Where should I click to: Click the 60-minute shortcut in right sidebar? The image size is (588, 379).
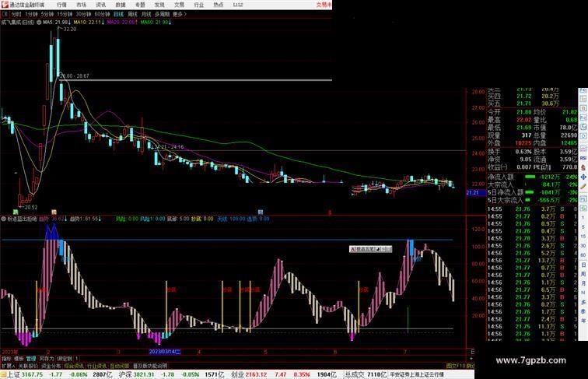point(583,255)
